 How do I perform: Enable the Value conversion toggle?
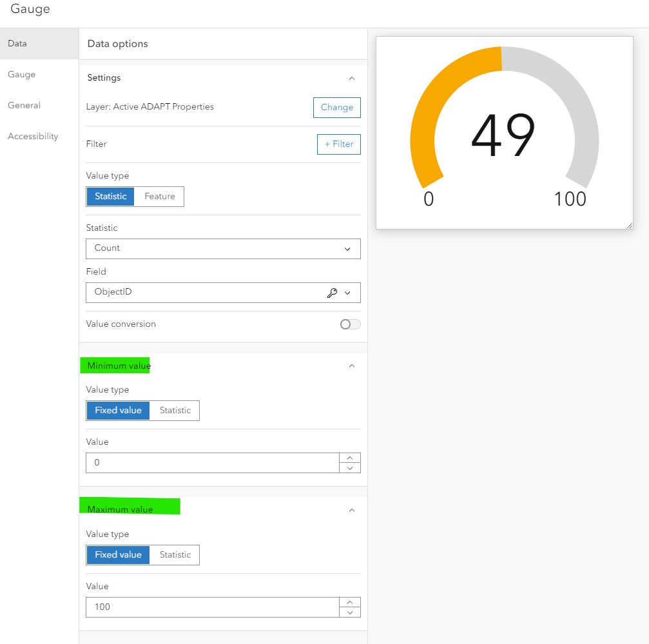click(x=349, y=324)
